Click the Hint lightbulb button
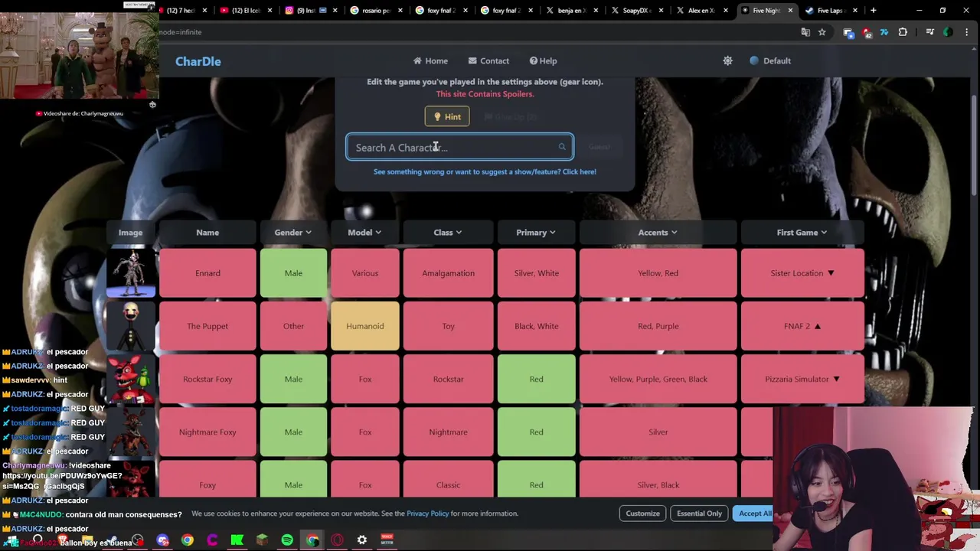Viewport: 980px width, 551px height. coord(447,116)
